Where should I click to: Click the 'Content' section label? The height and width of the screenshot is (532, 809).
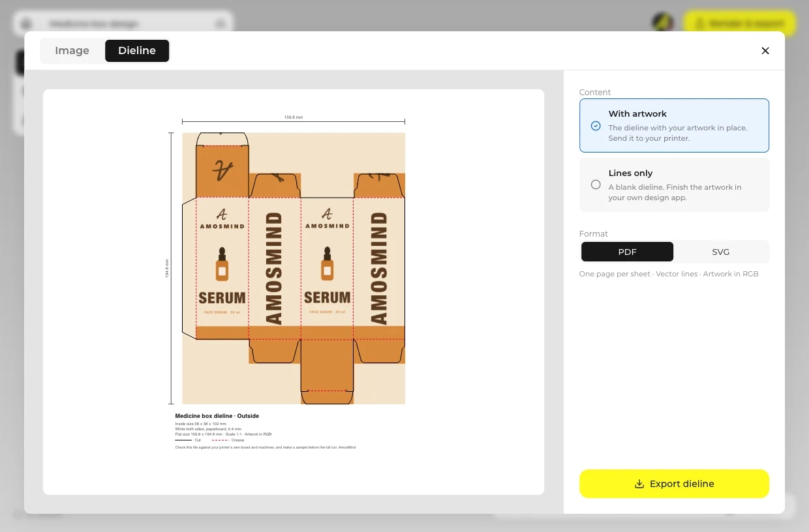(x=595, y=93)
